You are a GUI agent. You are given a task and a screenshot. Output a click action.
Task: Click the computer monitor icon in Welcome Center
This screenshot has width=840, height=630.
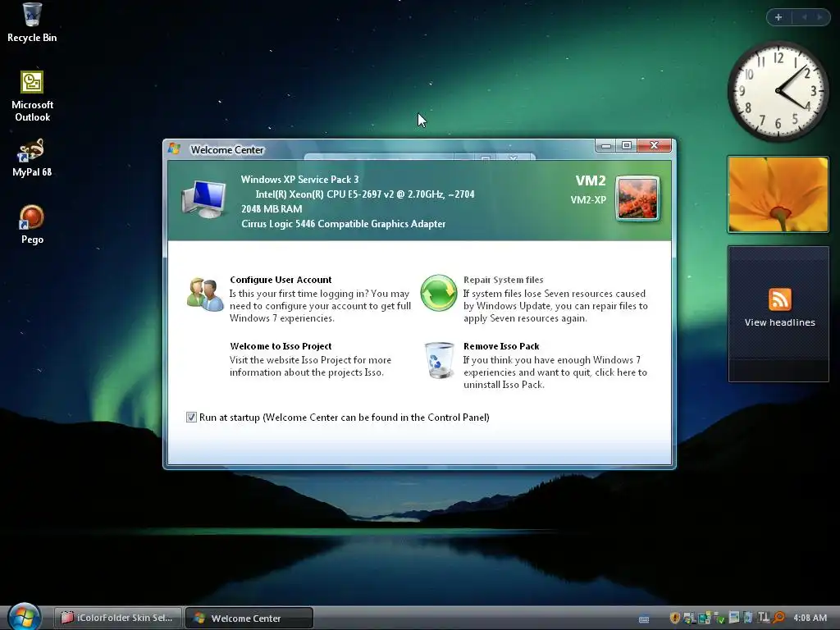pyautogui.click(x=204, y=199)
